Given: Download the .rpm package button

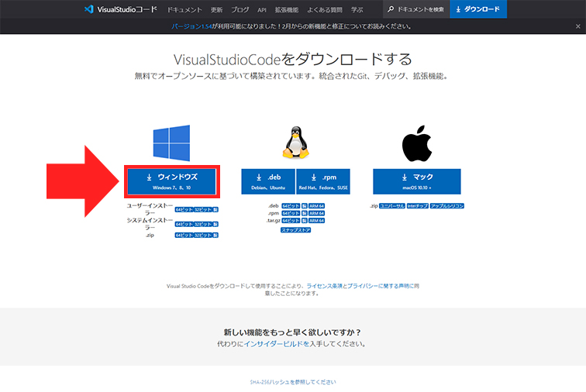Looking at the screenshot, I should pyautogui.click(x=323, y=181).
